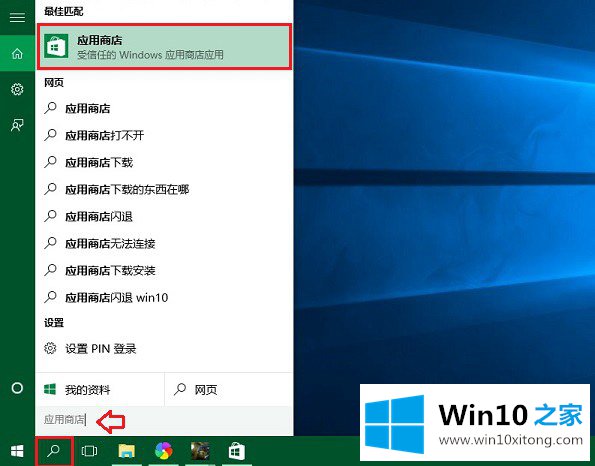
Task: Open the settings gear in sidebar
Action: [17, 89]
